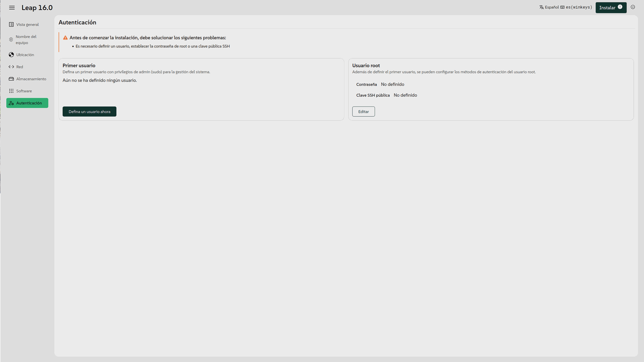Open the options dropdown in the top-right corner
The width and height of the screenshot is (644, 362).
point(633,7)
